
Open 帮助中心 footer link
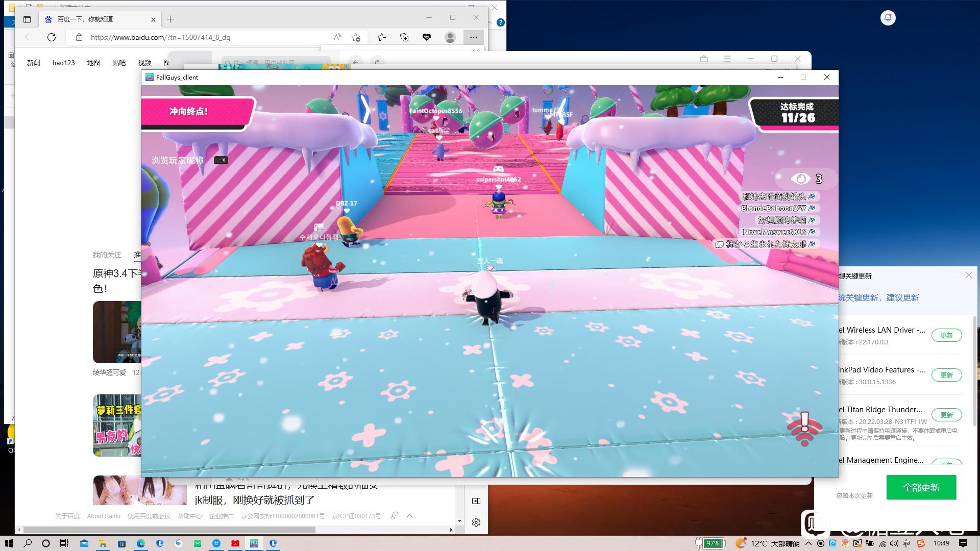point(190,516)
